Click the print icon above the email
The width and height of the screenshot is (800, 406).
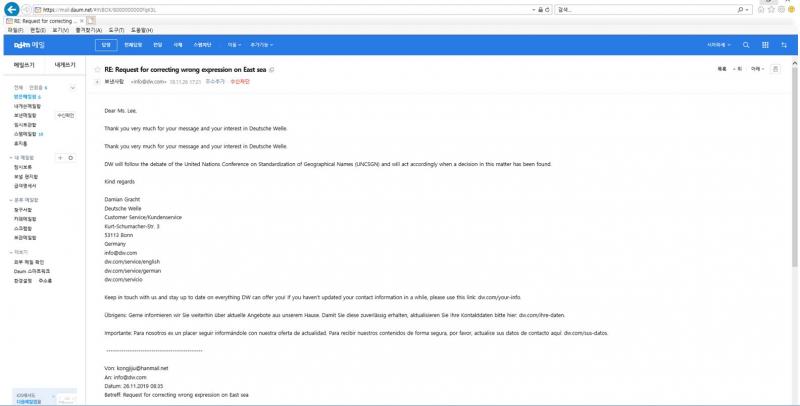774,69
